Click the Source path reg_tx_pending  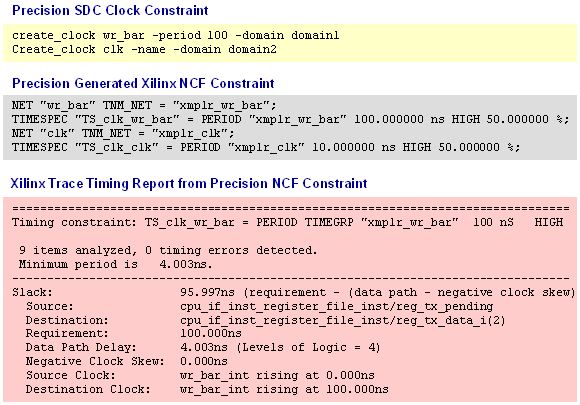coord(337,307)
